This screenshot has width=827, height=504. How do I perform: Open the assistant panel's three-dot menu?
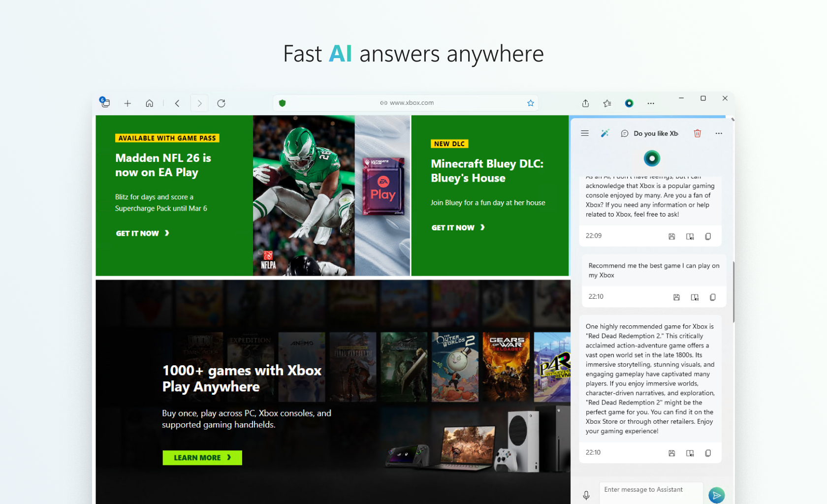coord(719,133)
